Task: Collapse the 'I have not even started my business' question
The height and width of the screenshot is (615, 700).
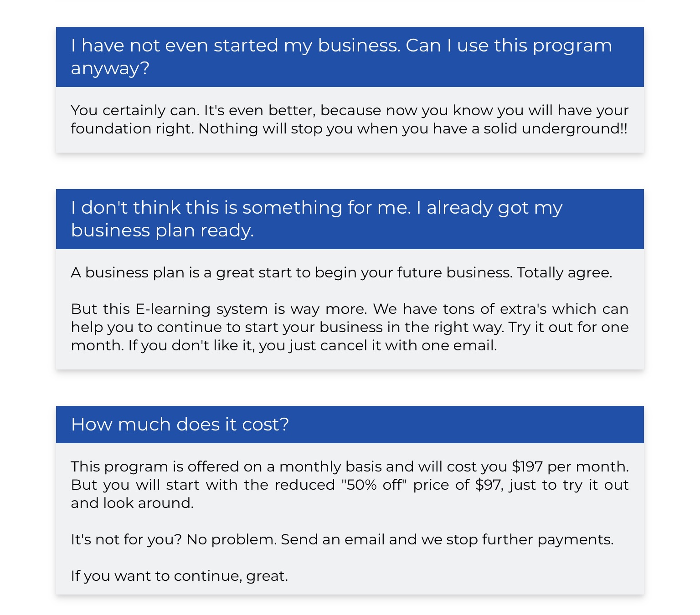Action: click(x=350, y=57)
